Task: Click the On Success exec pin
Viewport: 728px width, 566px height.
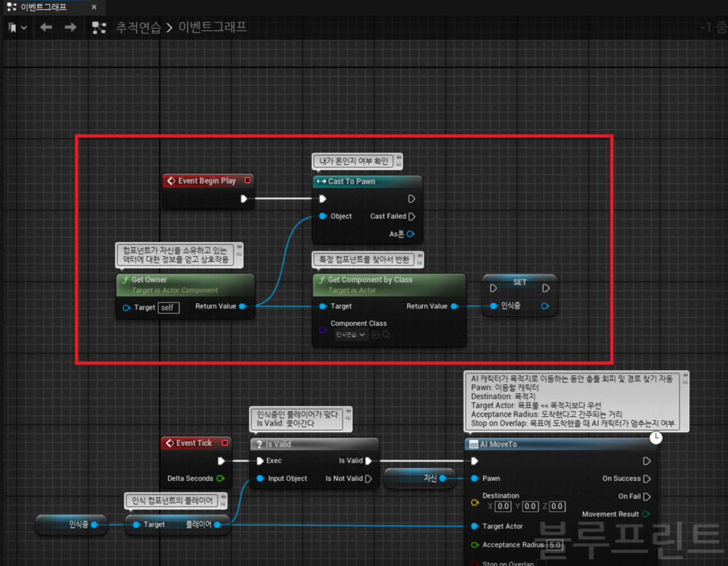Action: [647, 478]
